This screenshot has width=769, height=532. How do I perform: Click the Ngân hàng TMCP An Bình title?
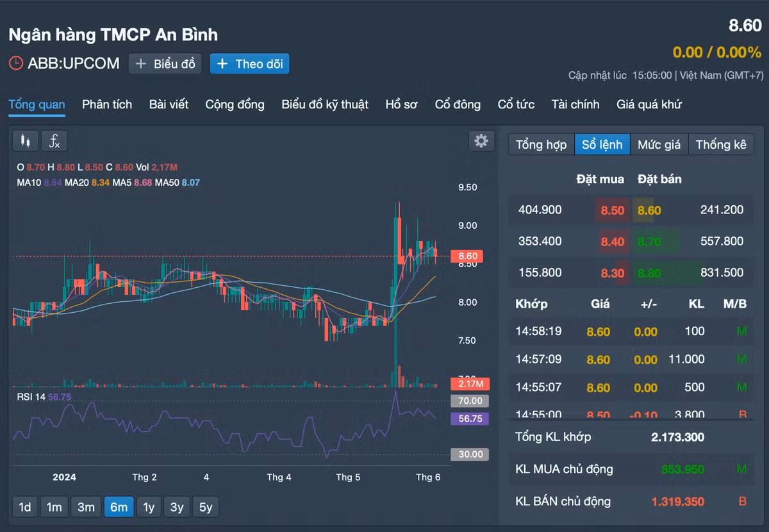coord(113,34)
